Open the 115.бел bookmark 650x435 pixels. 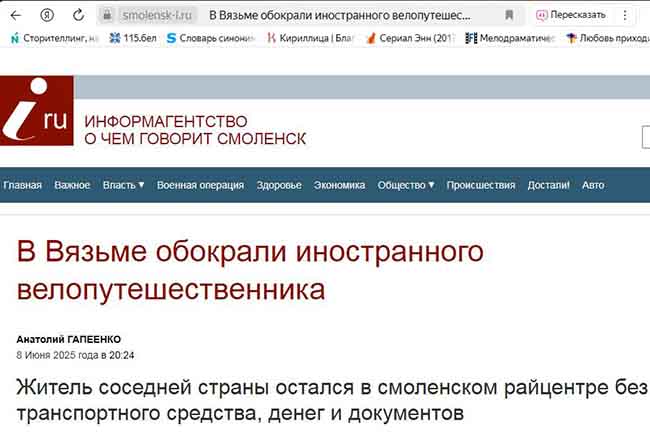pyautogui.click(x=133, y=38)
